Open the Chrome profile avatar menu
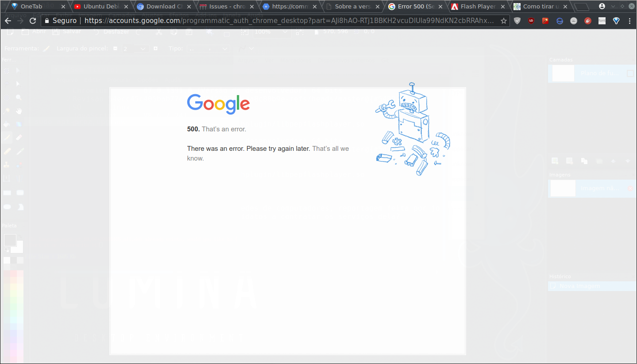Viewport: 637px width, 364px height. click(602, 6)
